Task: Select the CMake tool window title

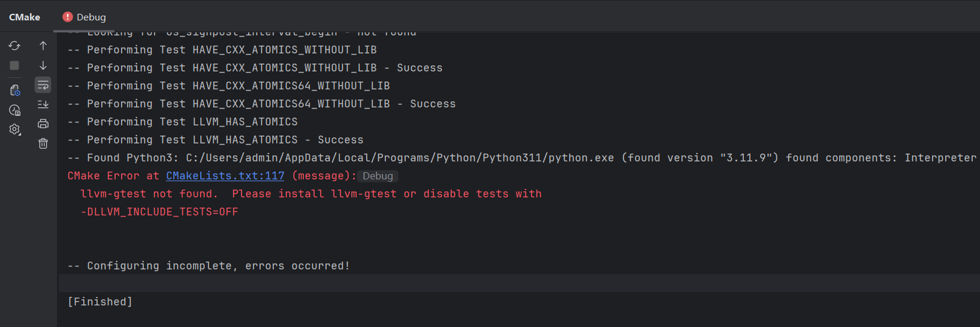Action: pyautogui.click(x=25, y=17)
